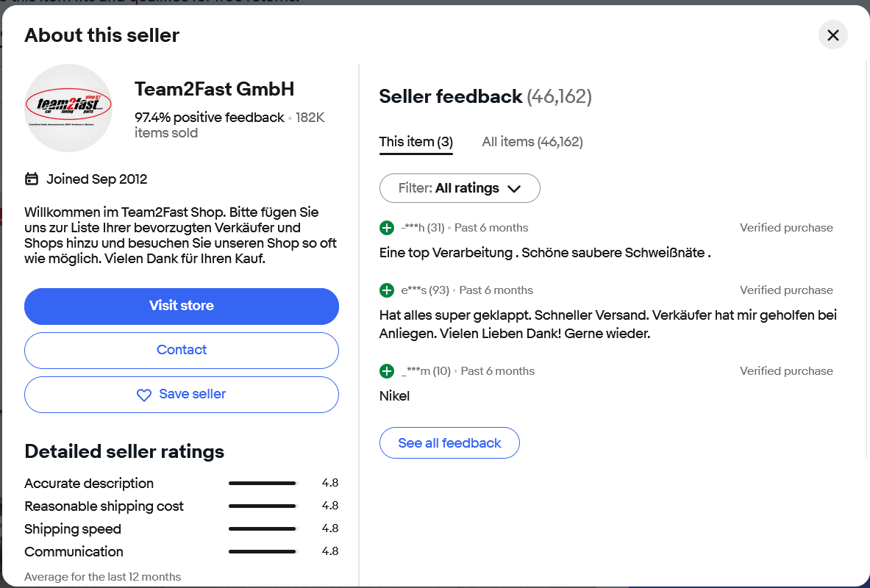Click the Contact button
Screen dimensions: 870x588
point(182,350)
